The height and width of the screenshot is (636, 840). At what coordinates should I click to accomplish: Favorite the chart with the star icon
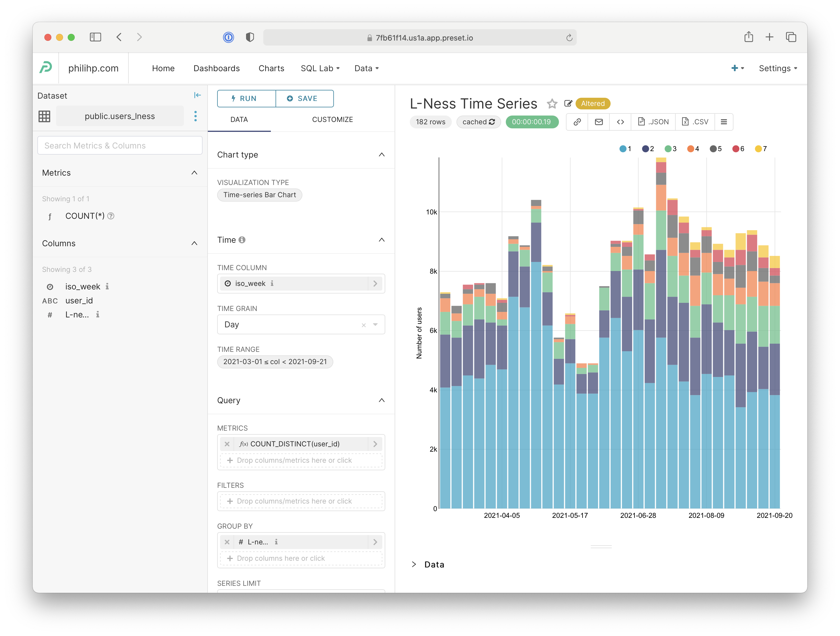[x=552, y=104]
